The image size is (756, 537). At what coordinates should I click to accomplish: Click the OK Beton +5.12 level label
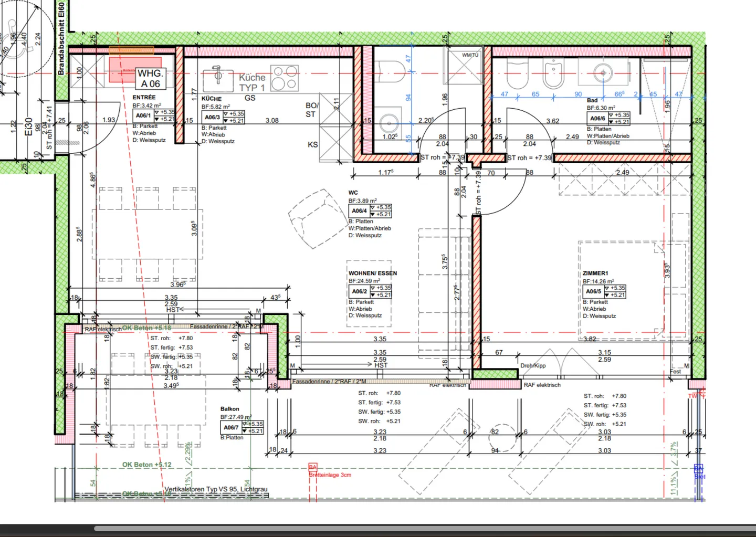click(146, 465)
